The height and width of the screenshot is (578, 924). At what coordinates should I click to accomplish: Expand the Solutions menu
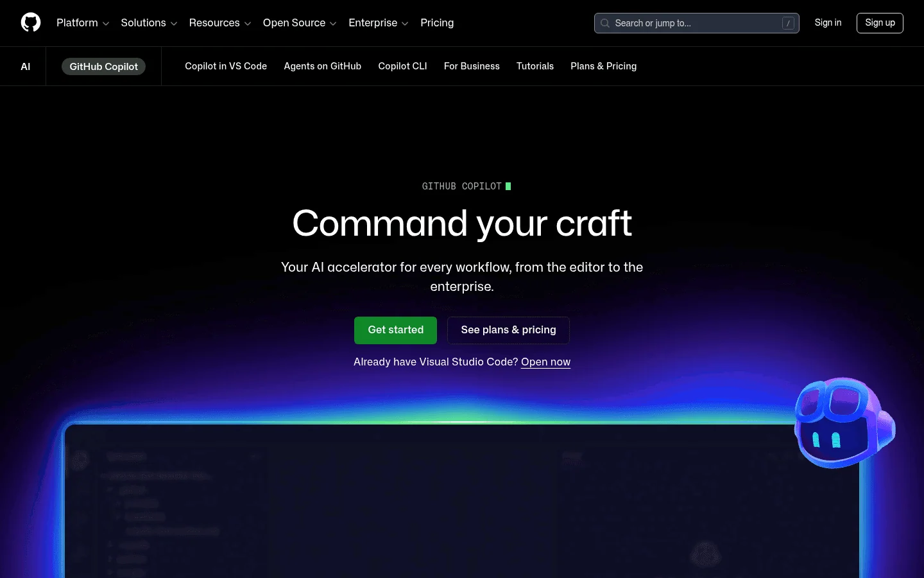(149, 22)
